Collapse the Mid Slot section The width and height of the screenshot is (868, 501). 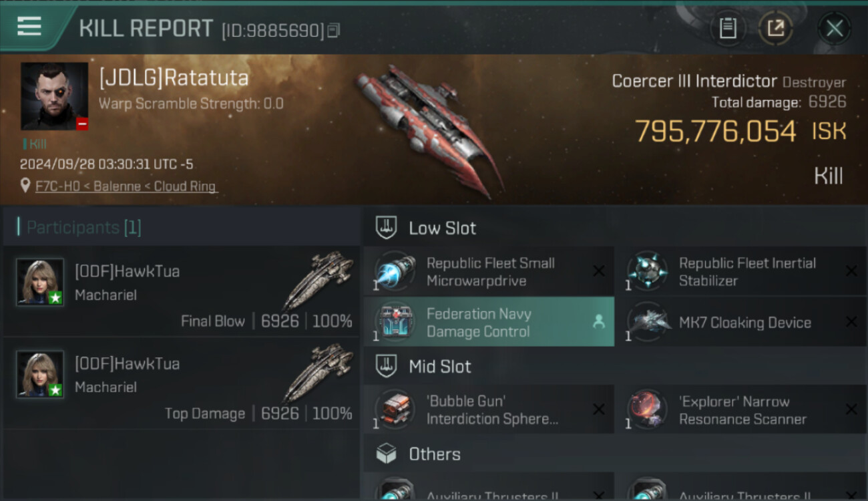(614, 366)
